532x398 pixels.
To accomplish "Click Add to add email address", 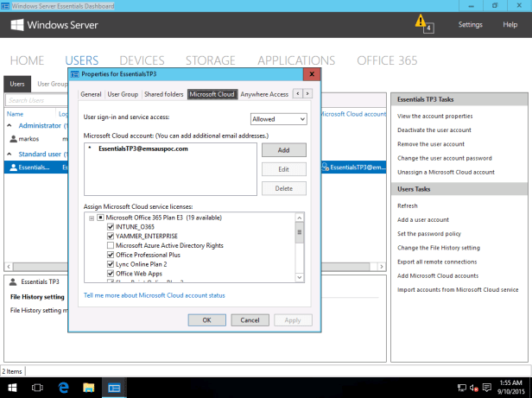I will (x=283, y=150).
